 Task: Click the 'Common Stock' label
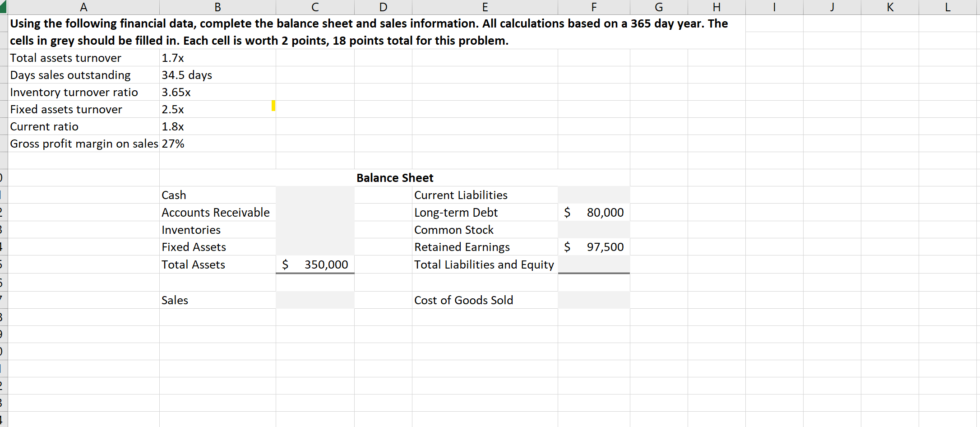454,230
